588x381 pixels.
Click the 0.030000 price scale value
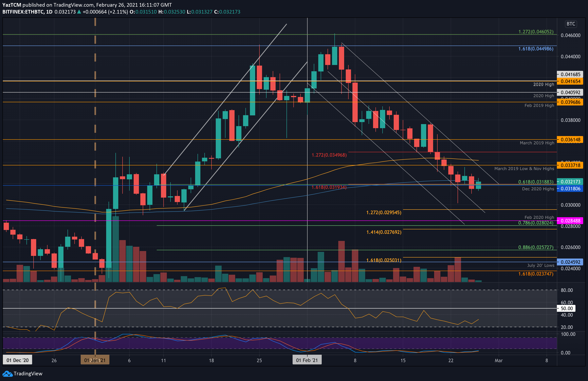coord(570,205)
